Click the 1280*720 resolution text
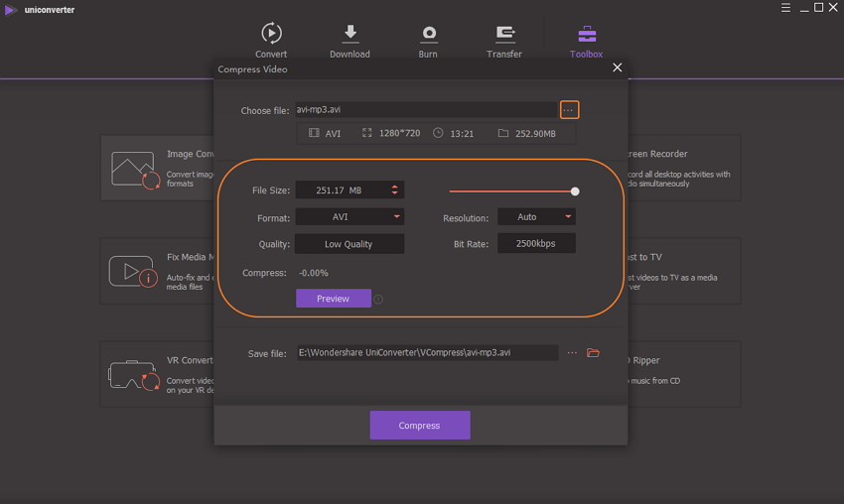The height and width of the screenshot is (504, 844). (x=399, y=133)
